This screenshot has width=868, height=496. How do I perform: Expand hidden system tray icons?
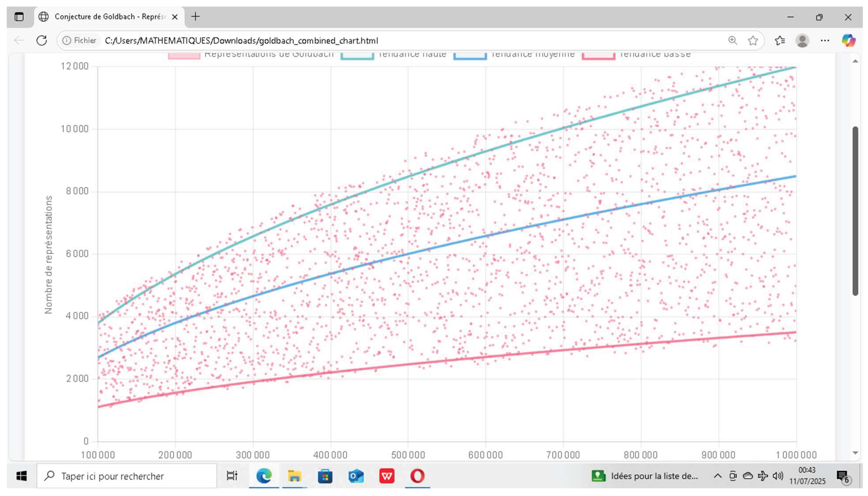[718, 476]
